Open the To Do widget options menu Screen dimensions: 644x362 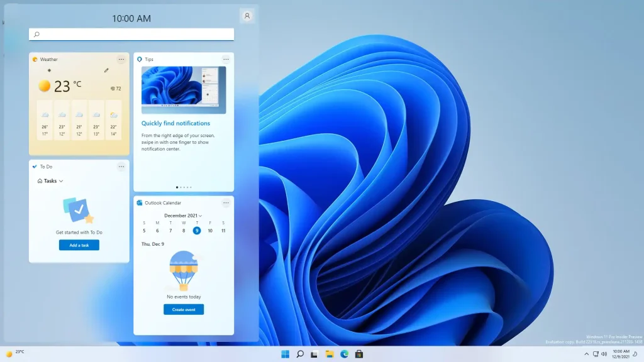pyautogui.click(x=121, y=167)
